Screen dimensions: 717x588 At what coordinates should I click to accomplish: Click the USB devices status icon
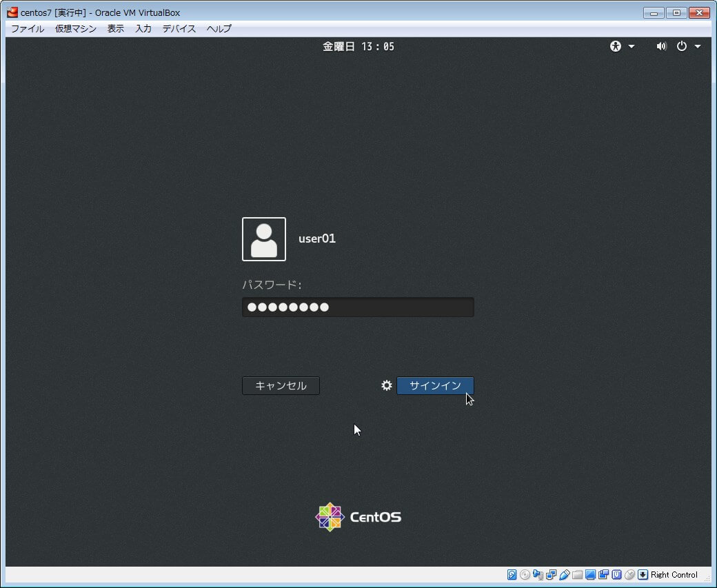(x=565, y=575)
